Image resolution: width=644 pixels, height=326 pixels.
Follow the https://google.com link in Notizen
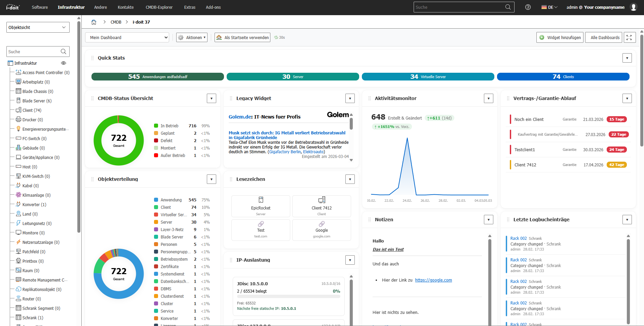(433, 280)
